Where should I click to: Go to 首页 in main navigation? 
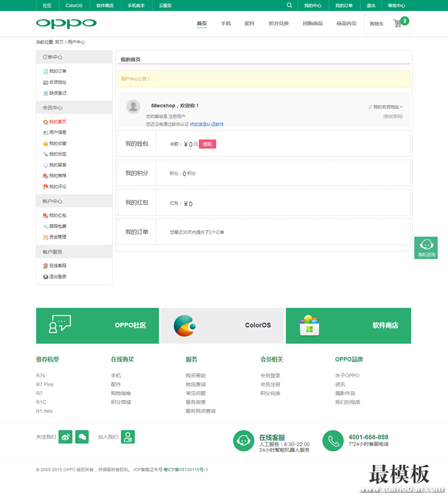[202, 24]
